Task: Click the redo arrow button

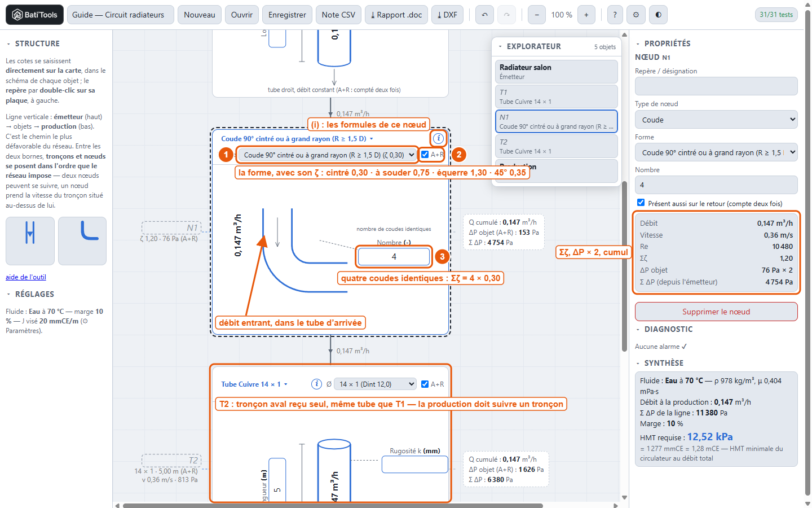Action: pos(506,15)
